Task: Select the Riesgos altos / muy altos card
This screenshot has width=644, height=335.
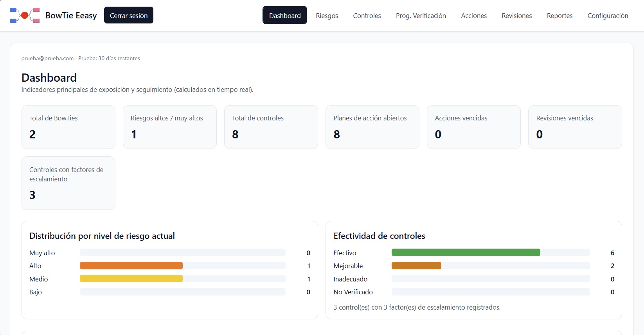Action: point(170,127)
